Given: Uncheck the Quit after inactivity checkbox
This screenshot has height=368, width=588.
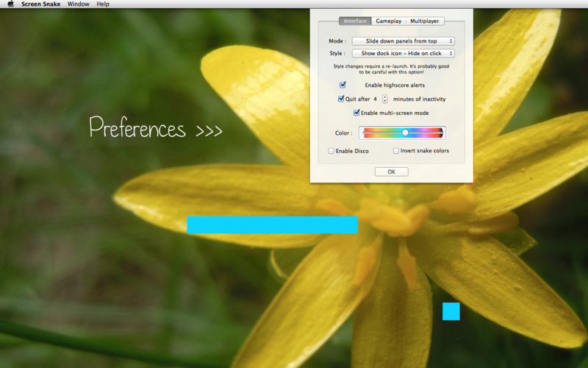Looking at the screenshot, I should (341, 99).
